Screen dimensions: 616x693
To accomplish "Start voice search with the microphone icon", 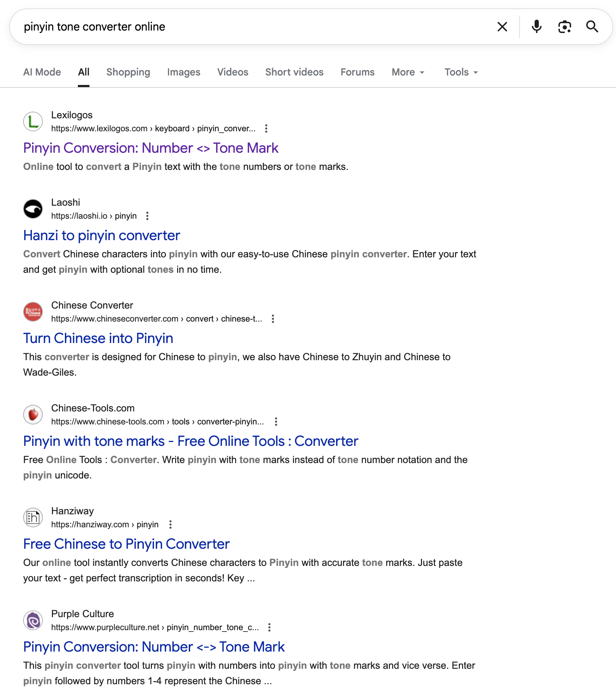I will (536, 27).
